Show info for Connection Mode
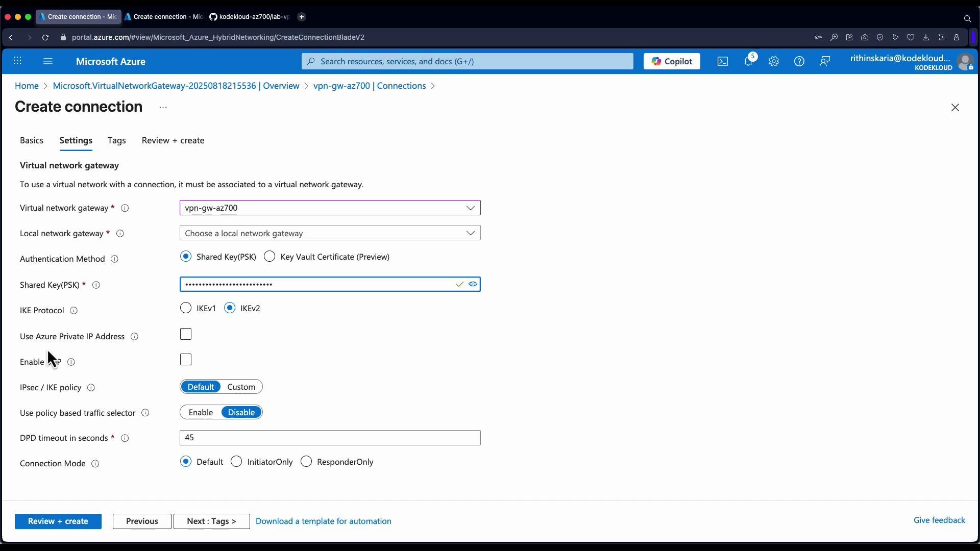 tap(95, 464)
